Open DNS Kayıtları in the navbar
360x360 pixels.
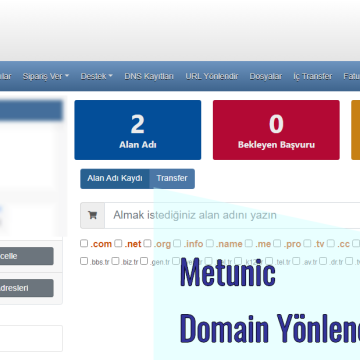149,76
